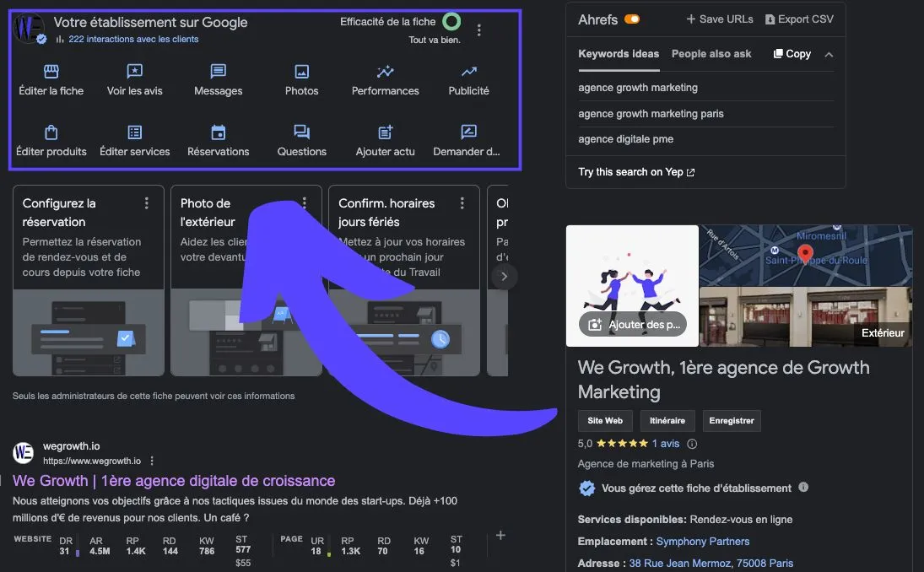Screen dimensions: 924x572
Task: Toggle the Ahrefs switch
Action: coord(632,19)
